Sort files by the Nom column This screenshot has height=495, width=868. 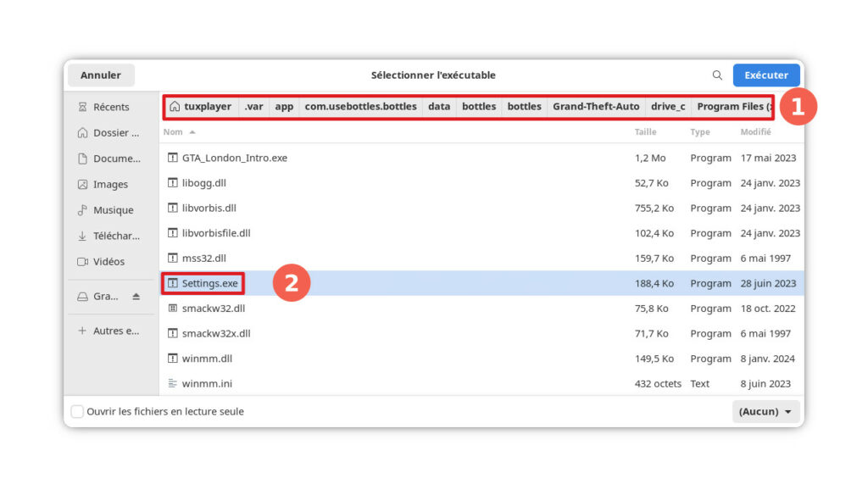tap(173, 132)
